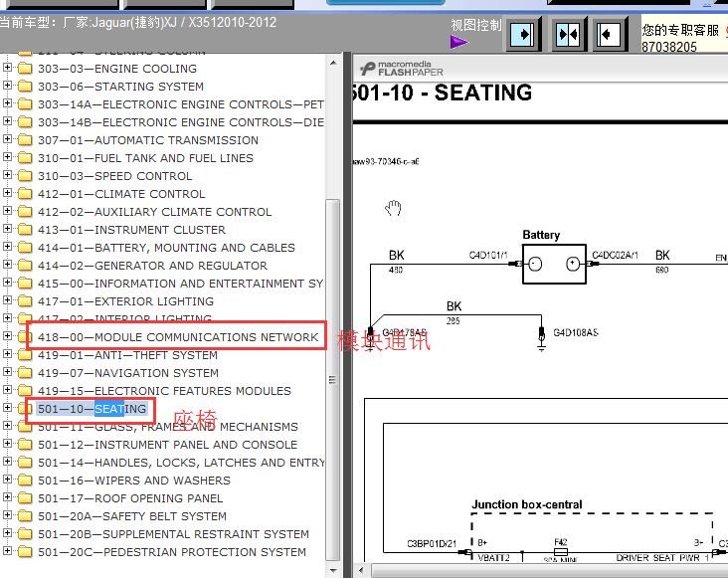
Task: Click the folder icon for 412-02 Auxiliary Climate Control
Action: point(25,212)
